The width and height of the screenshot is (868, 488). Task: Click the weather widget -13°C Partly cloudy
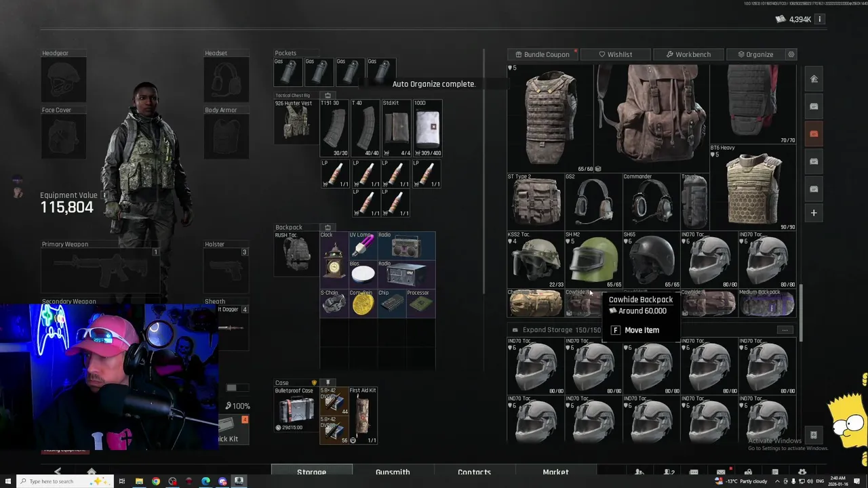click(x=742, y=481)
